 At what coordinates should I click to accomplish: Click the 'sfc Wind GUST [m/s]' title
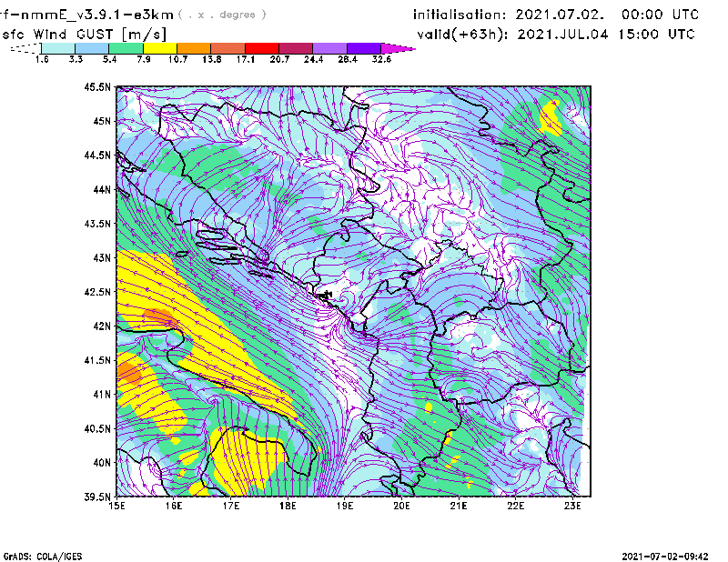point(85,35)
